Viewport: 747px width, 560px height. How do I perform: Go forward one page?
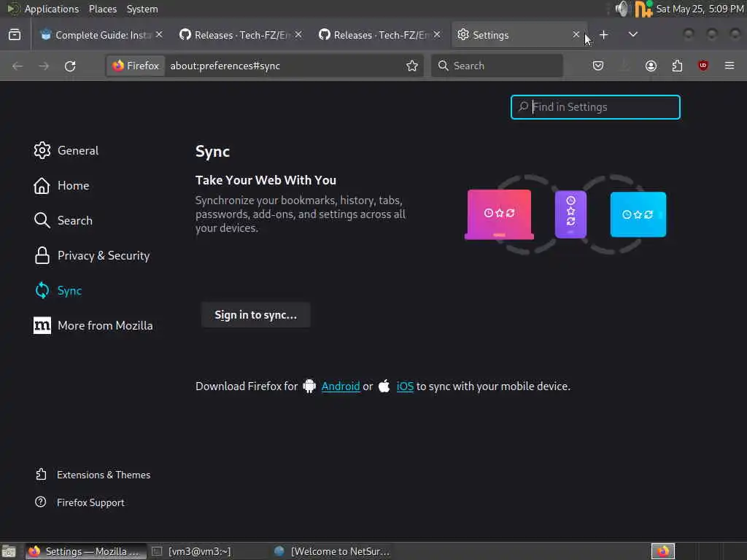44,66
